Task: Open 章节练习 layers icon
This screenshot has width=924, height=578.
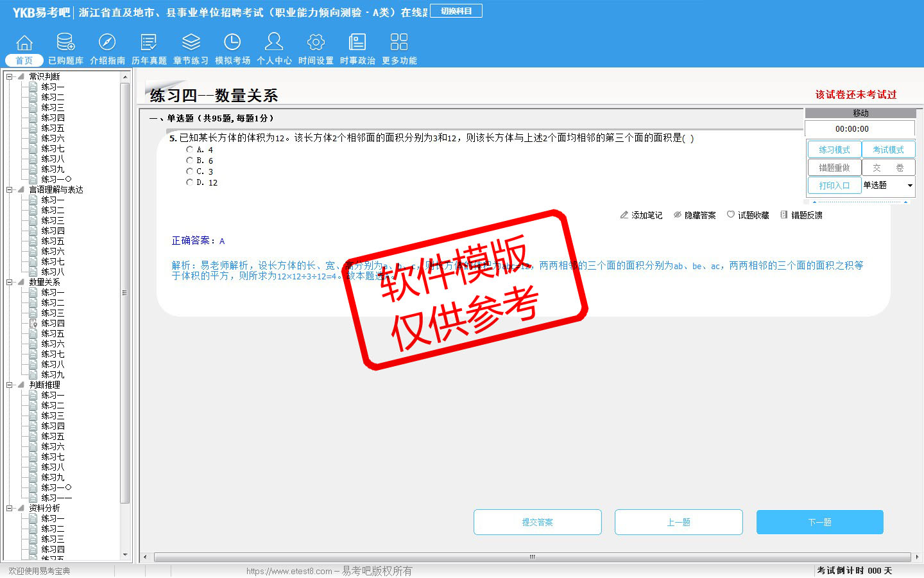Action: point(191,42)
